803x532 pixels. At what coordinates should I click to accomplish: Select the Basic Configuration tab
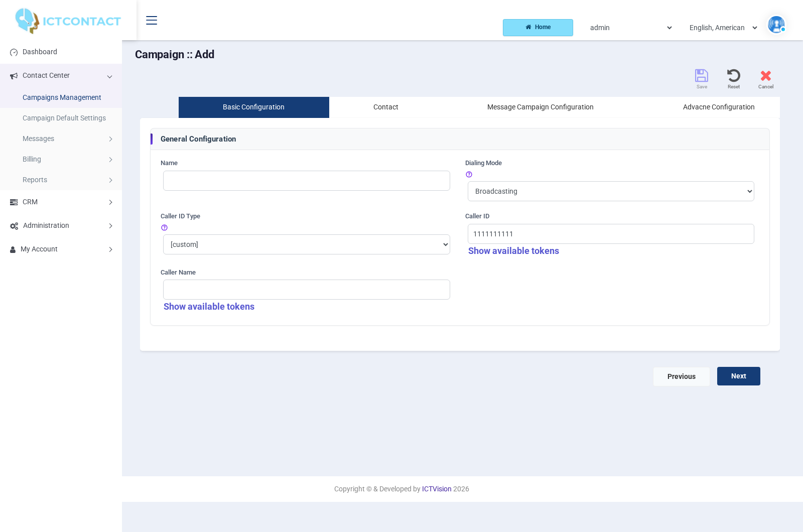coord(254,107)
